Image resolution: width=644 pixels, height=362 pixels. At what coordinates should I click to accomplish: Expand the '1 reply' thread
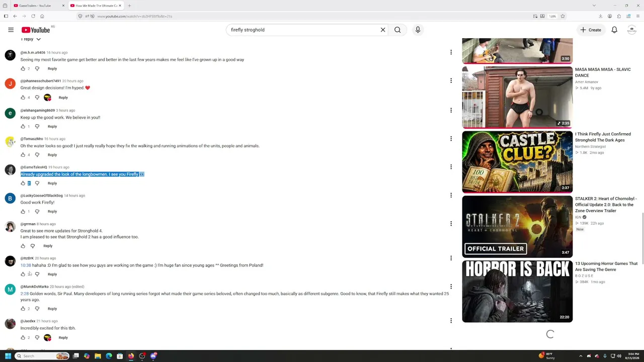coord(31,39)
